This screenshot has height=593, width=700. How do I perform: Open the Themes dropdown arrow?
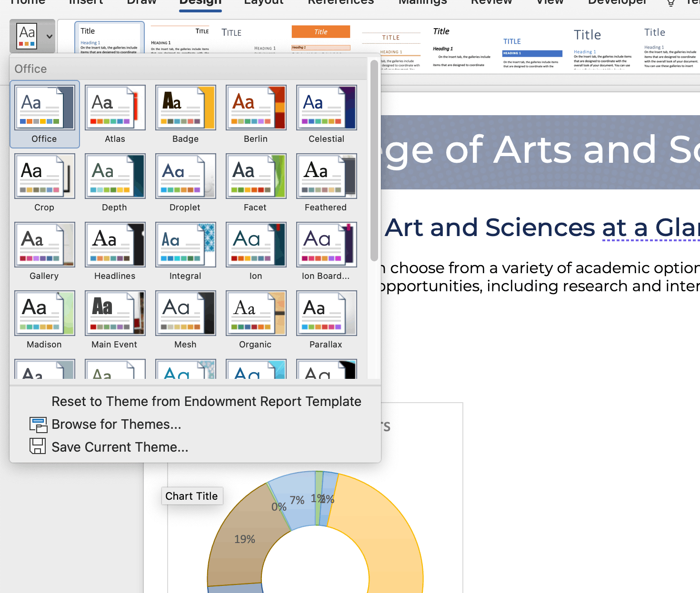point(49,36)
